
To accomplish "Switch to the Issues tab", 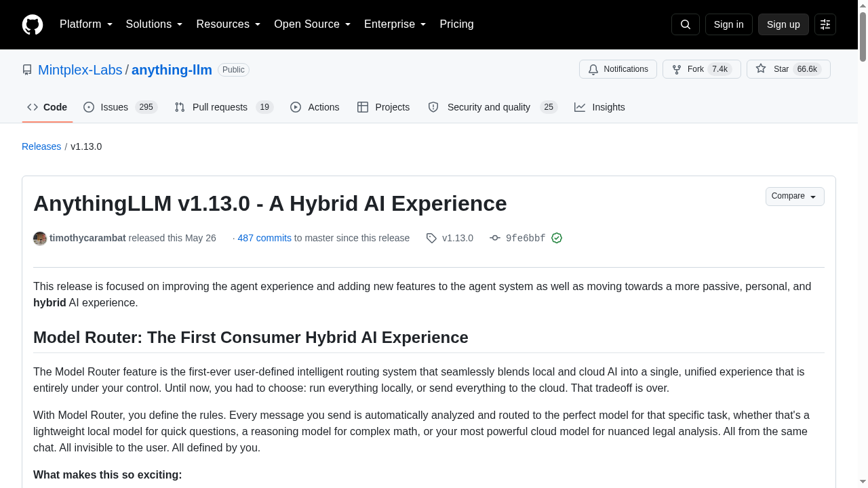I will pos(121,107).
